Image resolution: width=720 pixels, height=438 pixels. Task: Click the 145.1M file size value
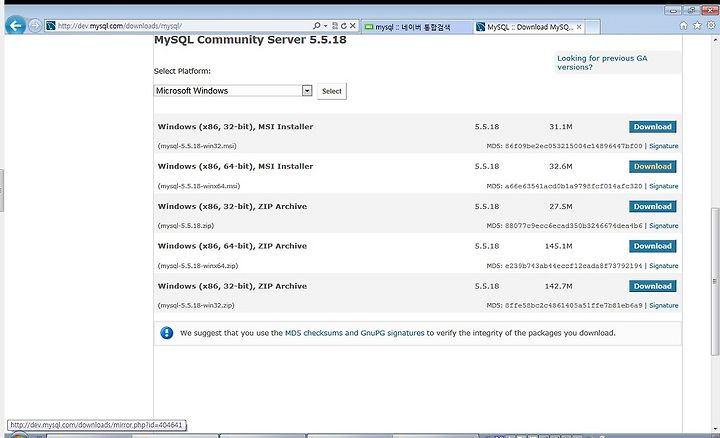tap(558, 246)
